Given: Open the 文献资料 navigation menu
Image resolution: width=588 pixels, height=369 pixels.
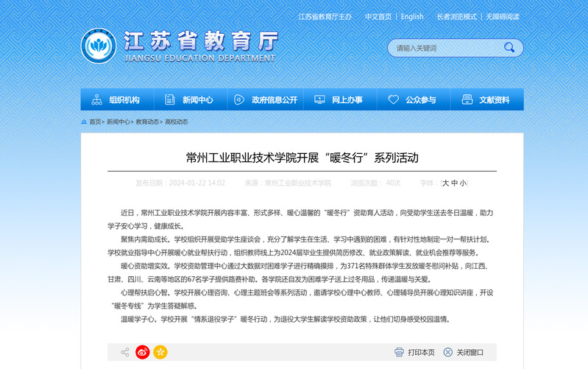Looking at the screenshot, I should 486,99.
